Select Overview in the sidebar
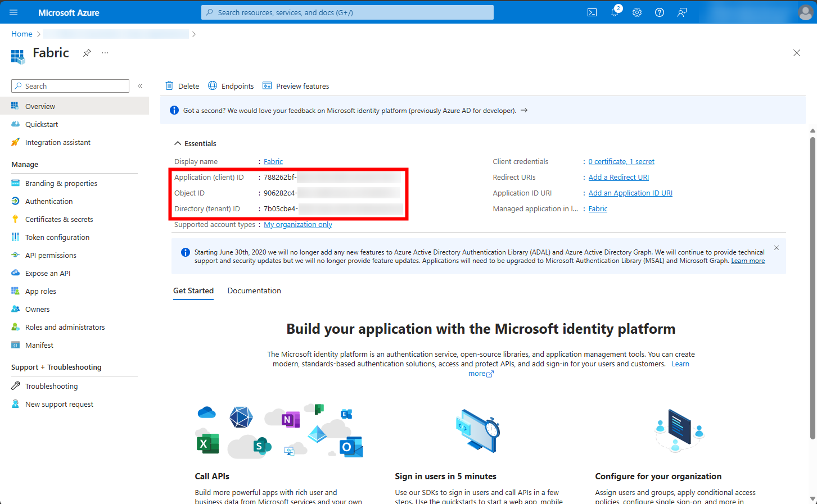The height and width of the screenshot is (504, 817). [74, 106]
